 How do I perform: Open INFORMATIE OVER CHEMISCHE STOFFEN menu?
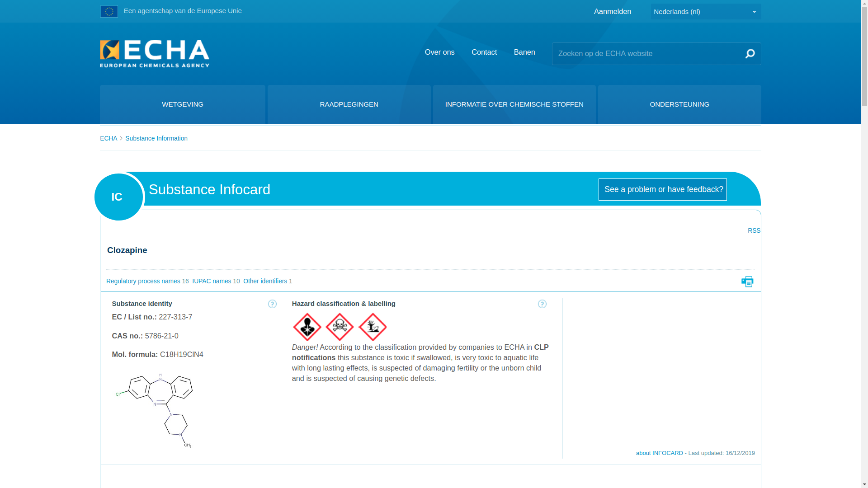(x=514, y=104)
